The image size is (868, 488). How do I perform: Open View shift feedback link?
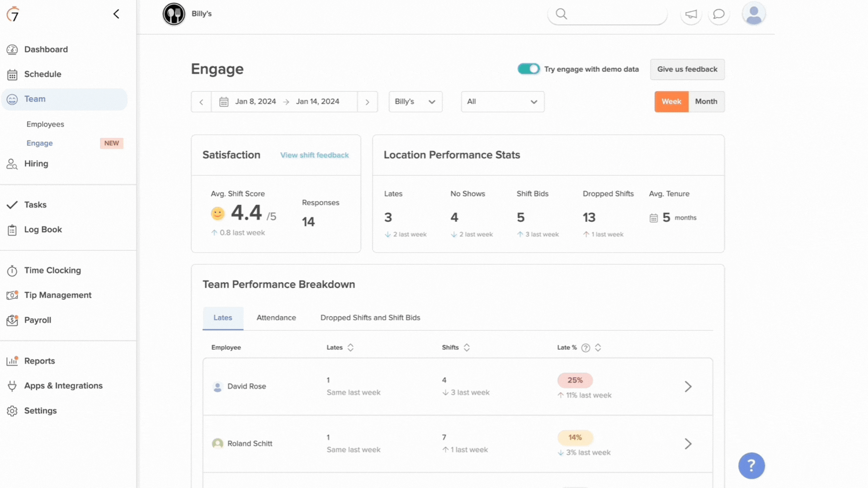tap(314, 155)
